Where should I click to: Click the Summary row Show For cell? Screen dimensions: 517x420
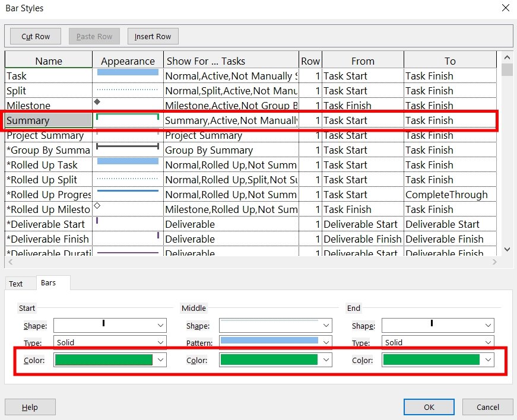point(231,120)
